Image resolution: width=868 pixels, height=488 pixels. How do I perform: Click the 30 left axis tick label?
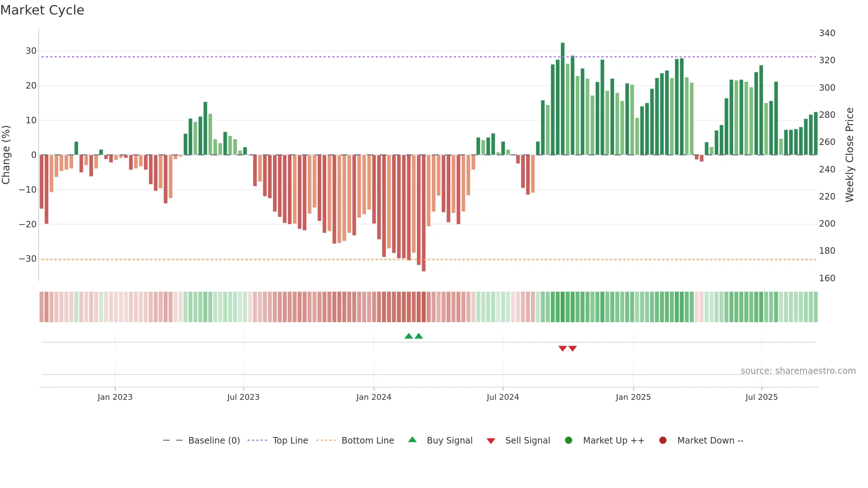31,51
